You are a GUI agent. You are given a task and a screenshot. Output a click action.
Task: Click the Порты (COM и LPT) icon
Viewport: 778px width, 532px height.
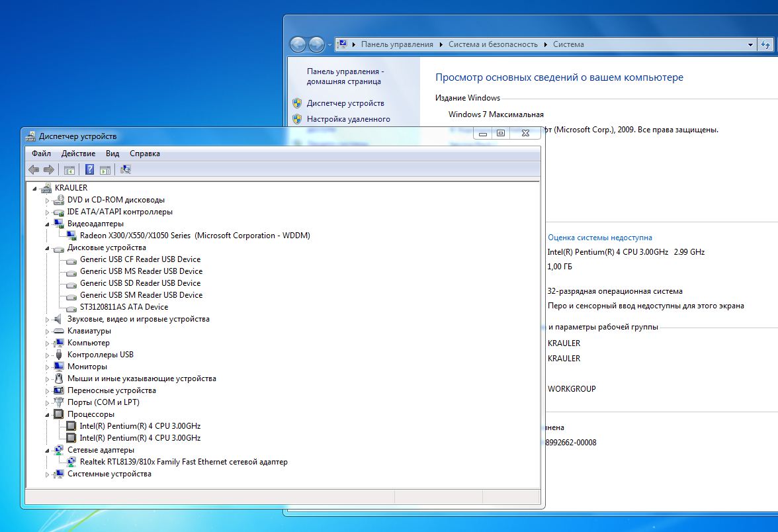tap(58, 402)
